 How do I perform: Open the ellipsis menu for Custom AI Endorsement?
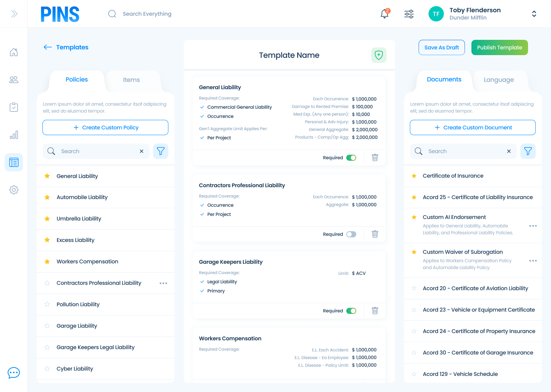(x=533, y=225)
